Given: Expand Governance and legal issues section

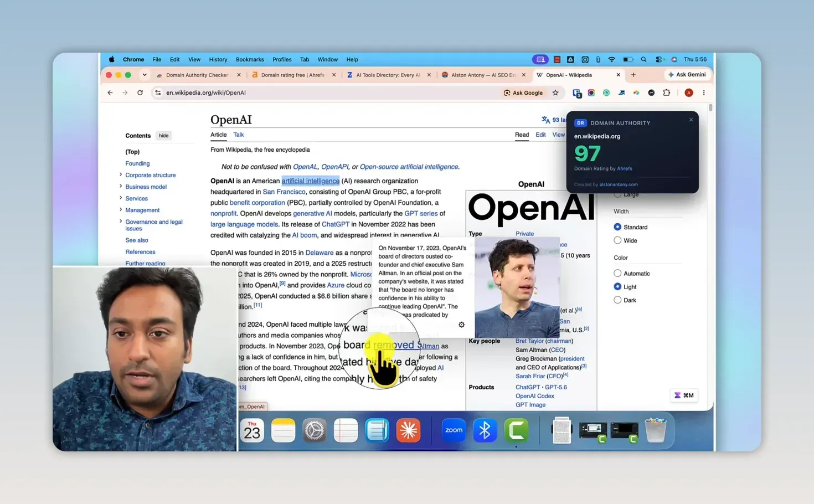Looking at the screenshot, I should [x=121, y=222].
